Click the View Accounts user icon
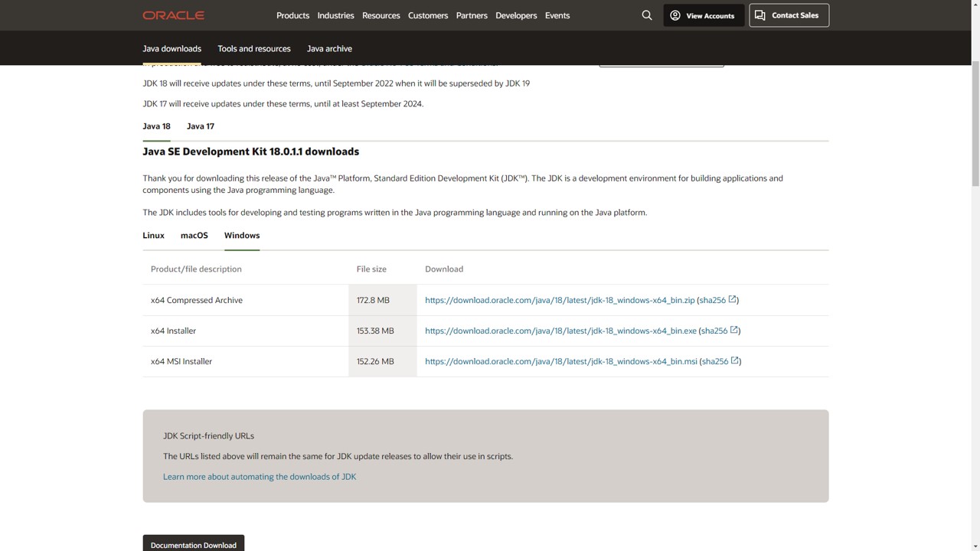980x551 pixels. 675,15
